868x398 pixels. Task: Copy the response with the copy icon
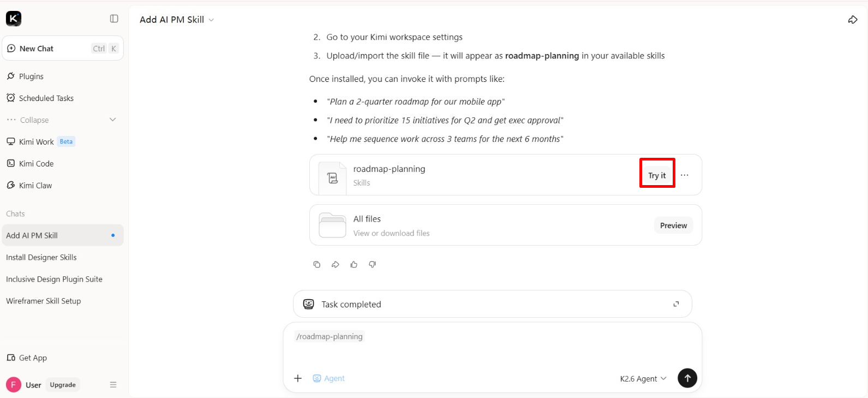coord(317,264)
